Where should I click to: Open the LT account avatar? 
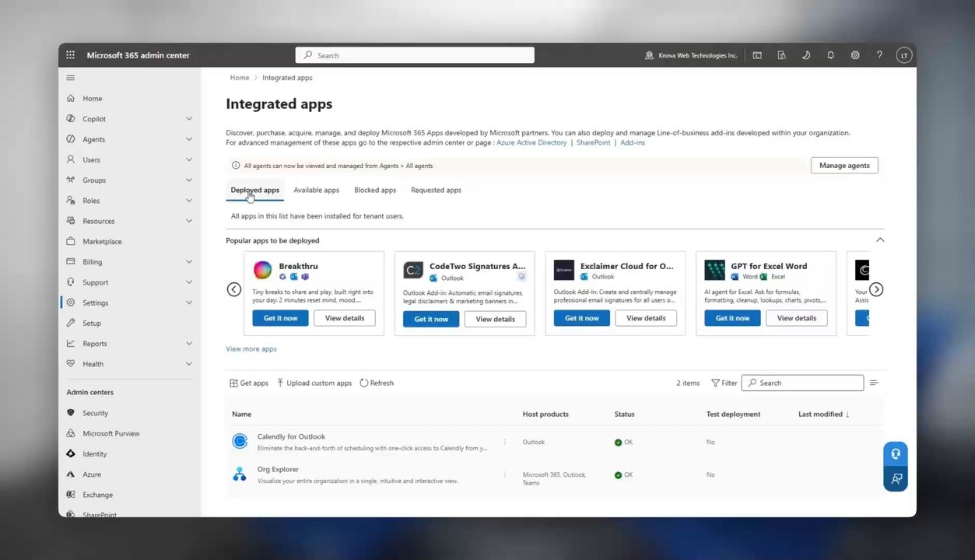(903, 55)
